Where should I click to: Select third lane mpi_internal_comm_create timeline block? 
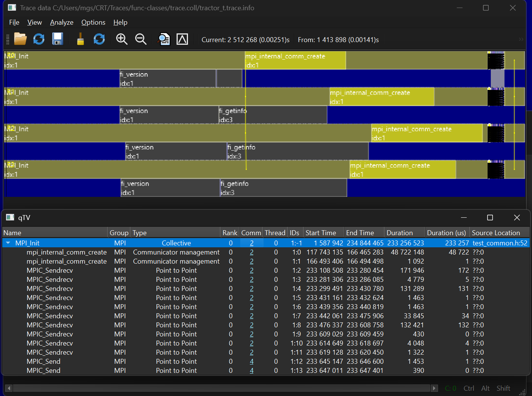427,133
